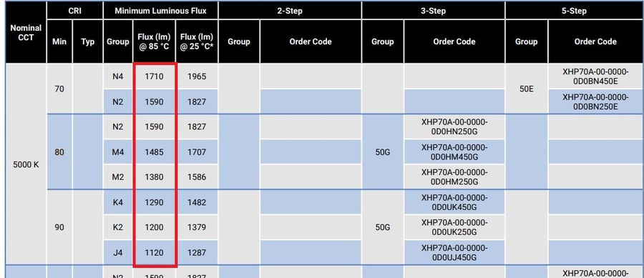Click the Nominal CCT column header
Screen dimensions: 644x278
(x=26, y=32)
